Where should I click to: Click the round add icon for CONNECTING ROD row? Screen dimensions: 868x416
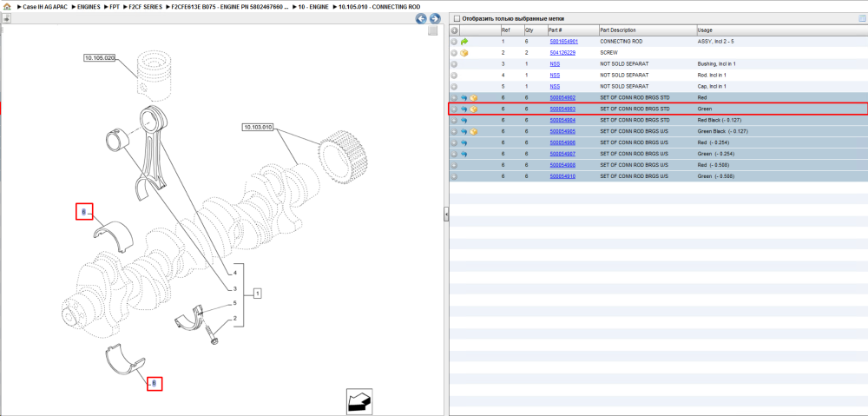(454, 42)
